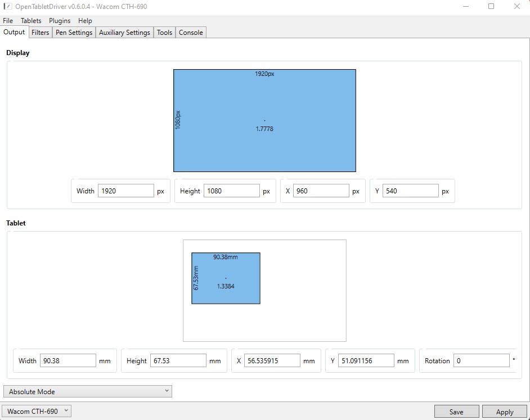Click the blue tablet area rectangle
Screen dimensions: 530x420
tap(226, 278)
